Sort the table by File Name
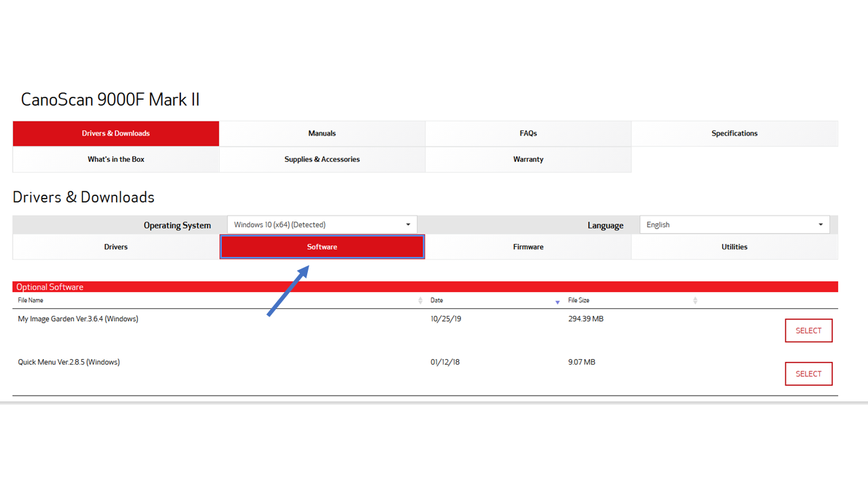868x488 pixels. tap(220, 300)
